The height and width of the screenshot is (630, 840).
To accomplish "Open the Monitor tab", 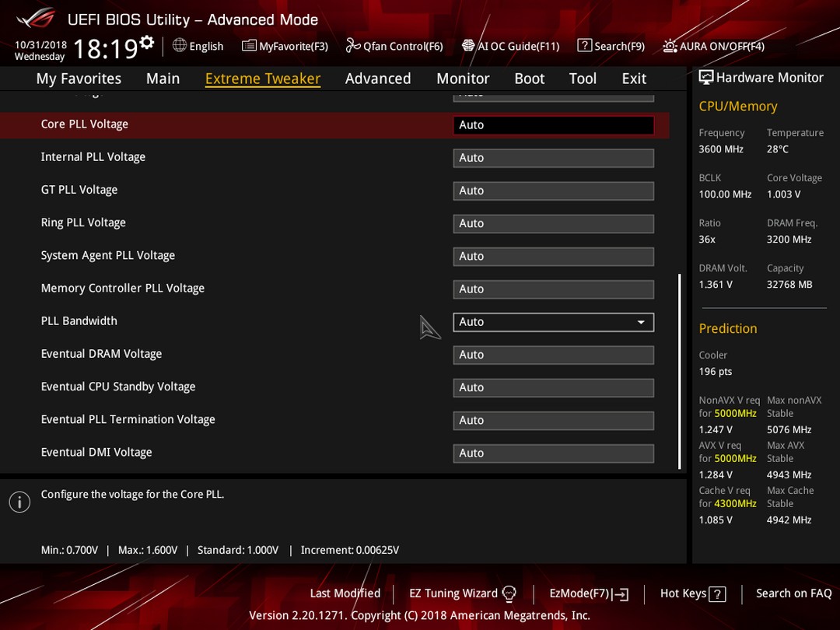I will click(x=463, y=79).
